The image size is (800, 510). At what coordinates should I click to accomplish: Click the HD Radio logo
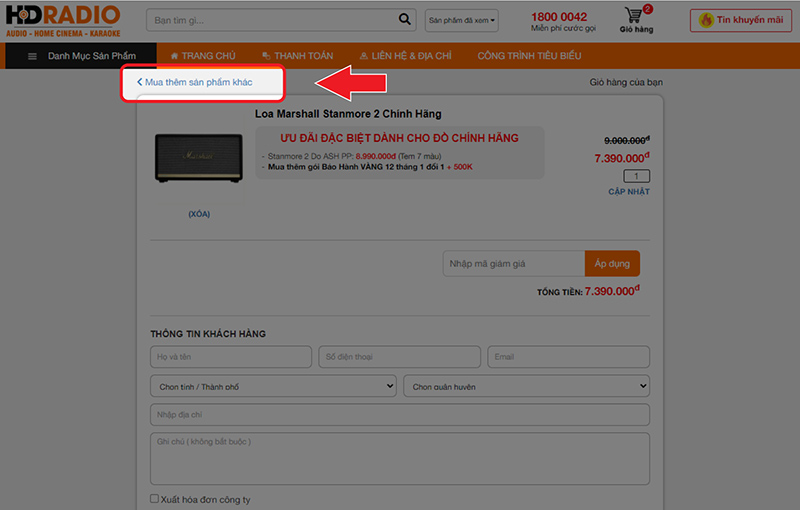tap(62, 20)
